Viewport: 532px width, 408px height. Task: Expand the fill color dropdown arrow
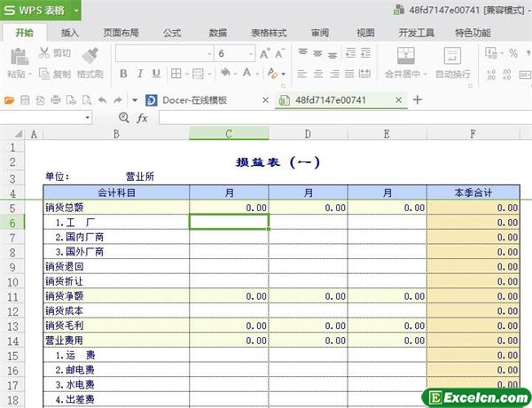(x=235, y=74)
